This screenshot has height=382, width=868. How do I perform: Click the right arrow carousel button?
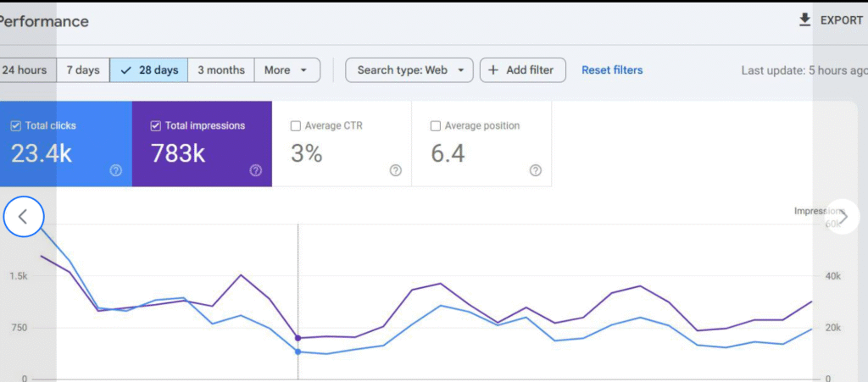pyautogui.click(x=843, y=217)
